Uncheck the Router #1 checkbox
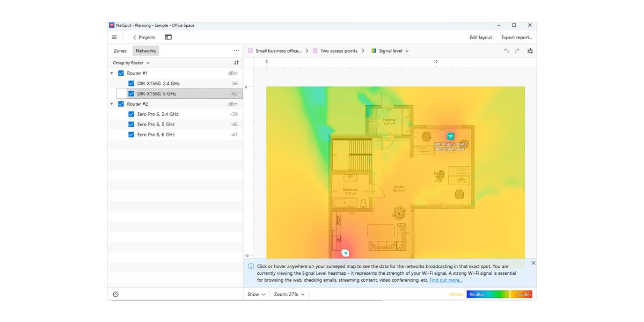This screenshot has height=322, width=644. (x=121, y=73)
